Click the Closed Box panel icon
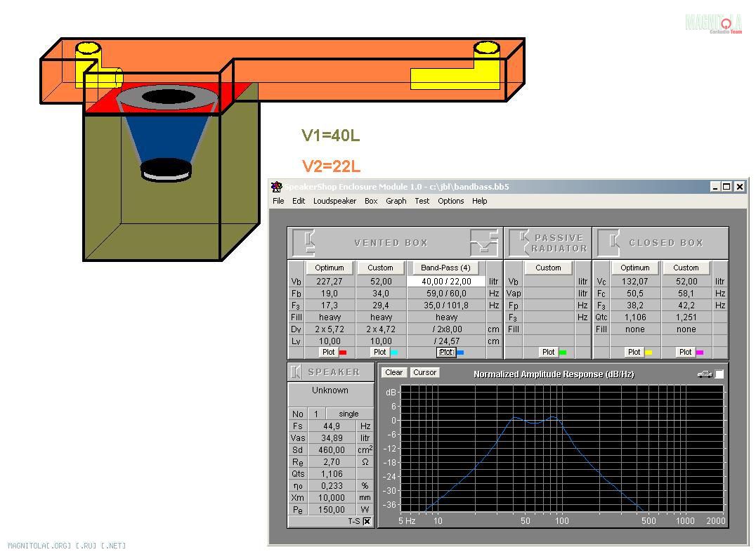 pos(609,242)
